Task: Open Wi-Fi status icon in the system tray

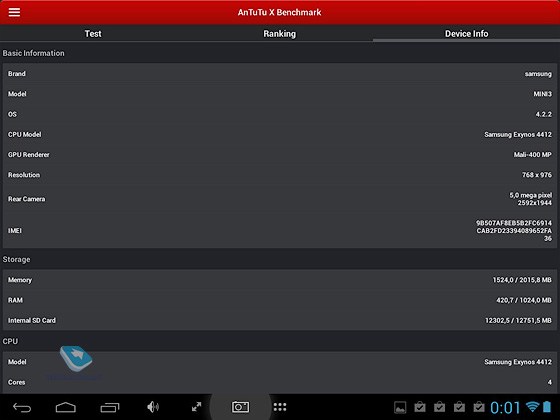Action: 532,406
